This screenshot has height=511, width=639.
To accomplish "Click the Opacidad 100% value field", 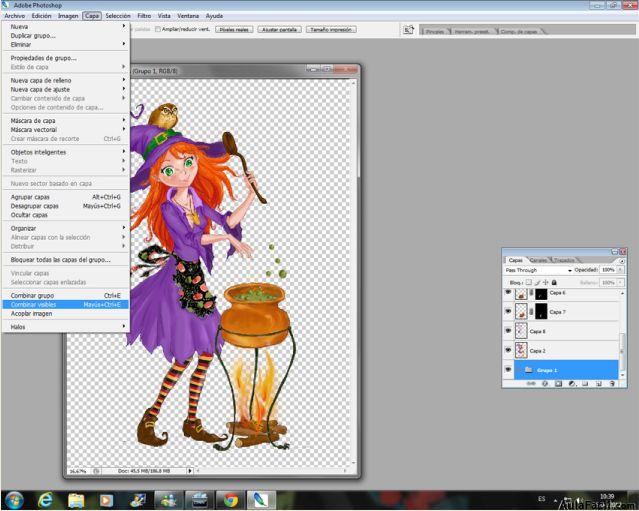I will (x=608, y=270).
